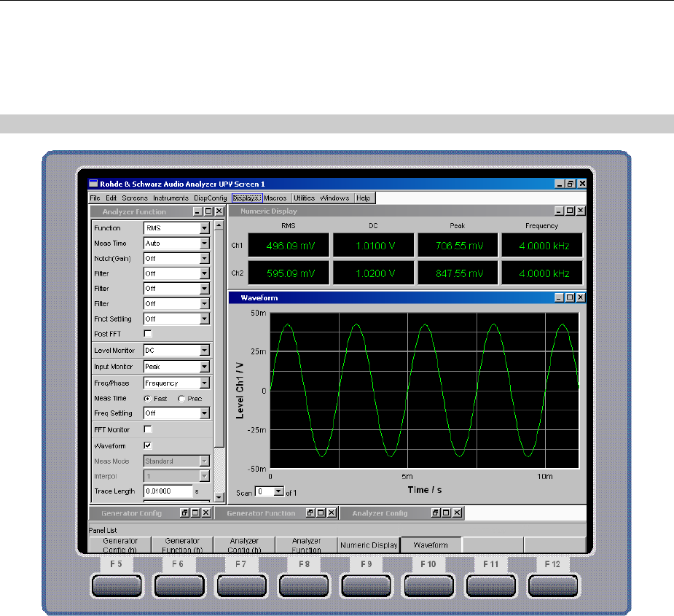The width and height of the screenshot is (674, 616).
Task: Open the Edit menu
Action: (111, 198)
